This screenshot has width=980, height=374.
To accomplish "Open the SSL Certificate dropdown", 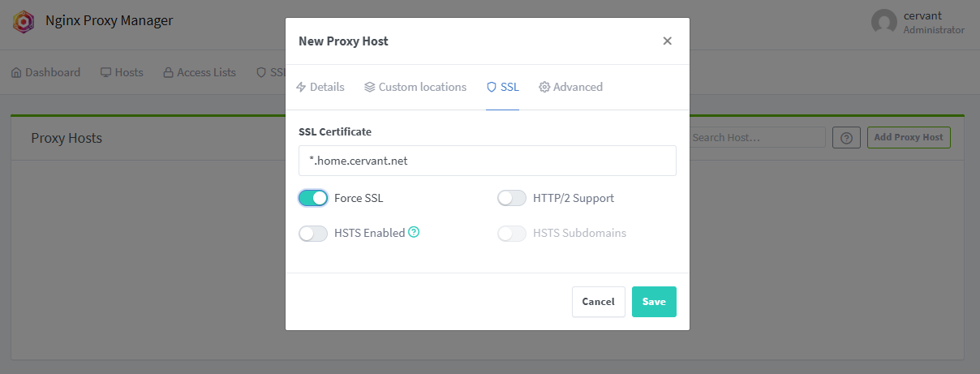I will tap(487, 161).
